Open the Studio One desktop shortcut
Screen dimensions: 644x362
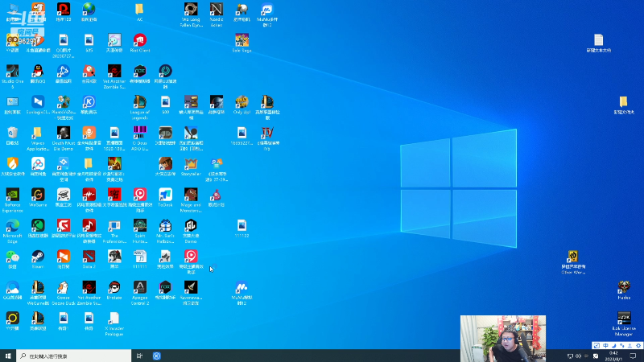tap(12, 76)
